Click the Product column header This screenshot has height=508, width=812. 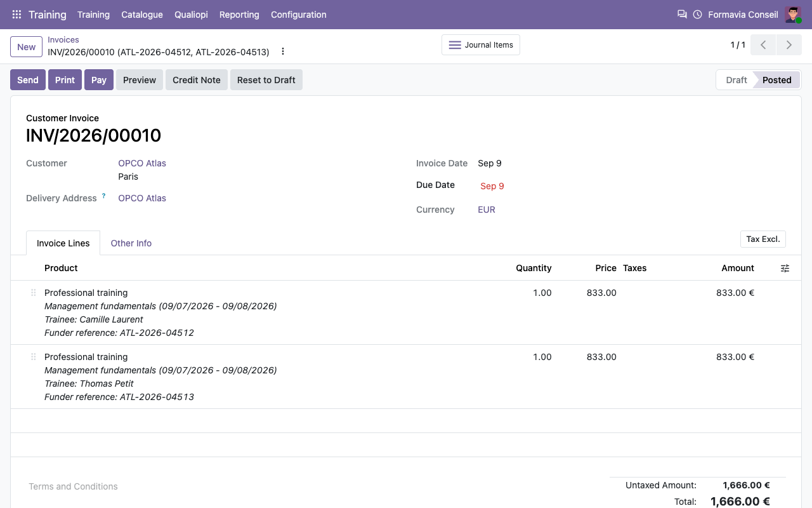tap(61, 268)
